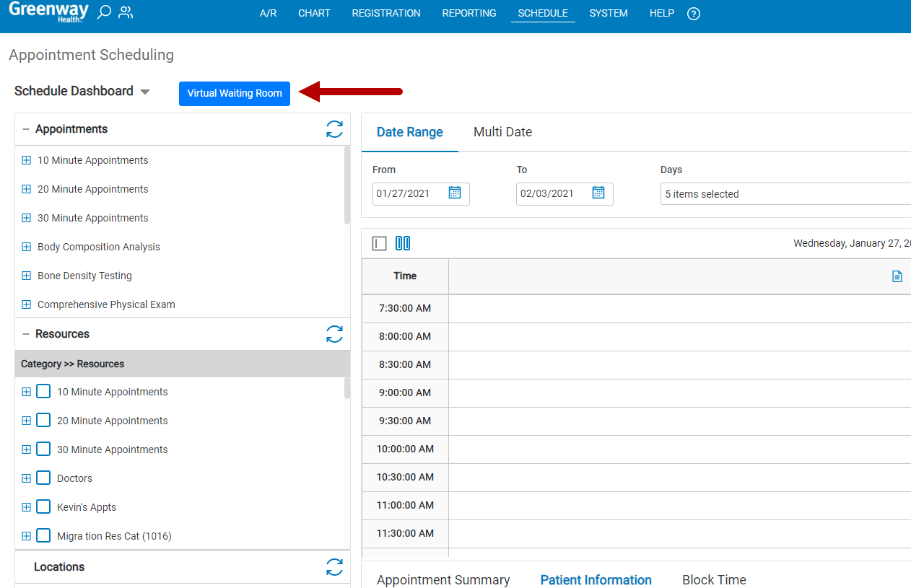The image size is (911, 588).
Task: Check the 20 Minute Appointments resource box
Action: coord(43,421)
